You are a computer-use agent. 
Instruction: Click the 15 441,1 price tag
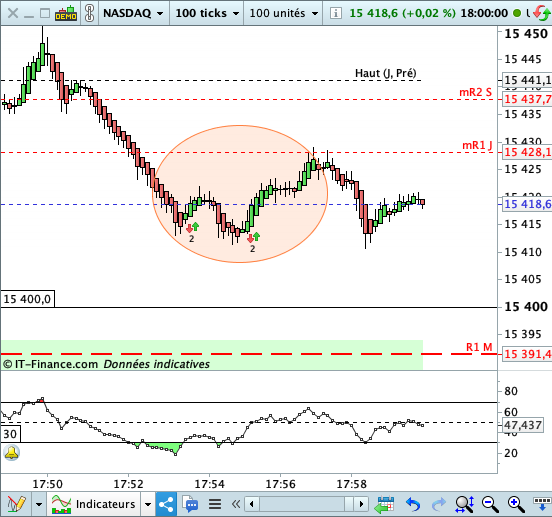(527, 80)
